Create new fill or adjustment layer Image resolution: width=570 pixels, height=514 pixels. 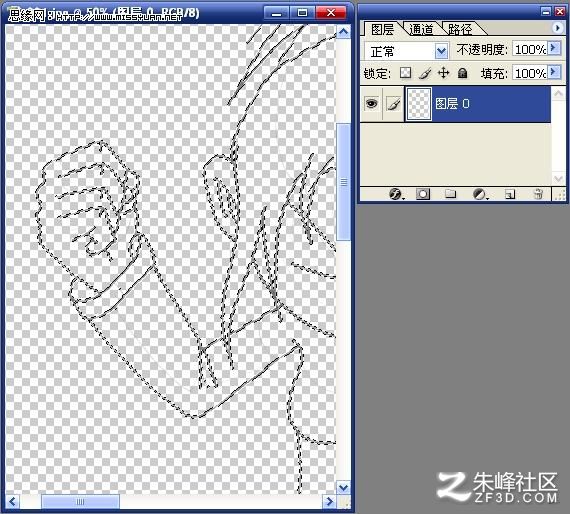480,194
